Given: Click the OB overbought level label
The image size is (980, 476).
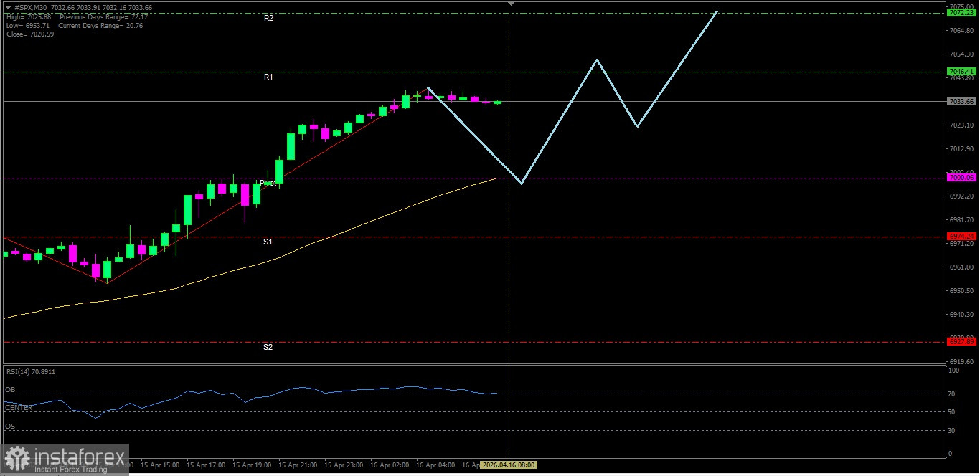Looking at the screenshot, I should 10,390.
